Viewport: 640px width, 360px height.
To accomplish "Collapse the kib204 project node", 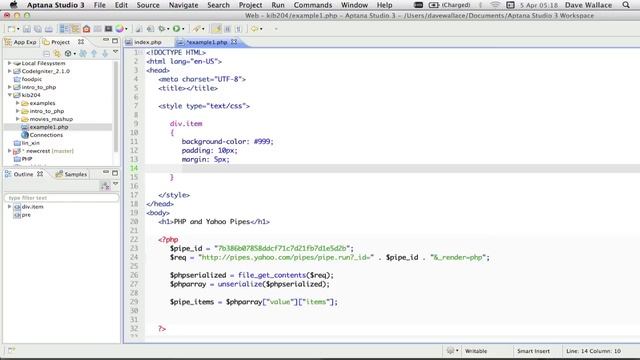I will point(9,95).
